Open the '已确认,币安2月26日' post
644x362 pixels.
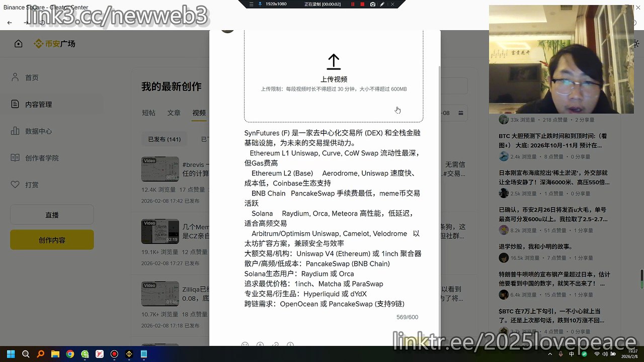[553, 214]
